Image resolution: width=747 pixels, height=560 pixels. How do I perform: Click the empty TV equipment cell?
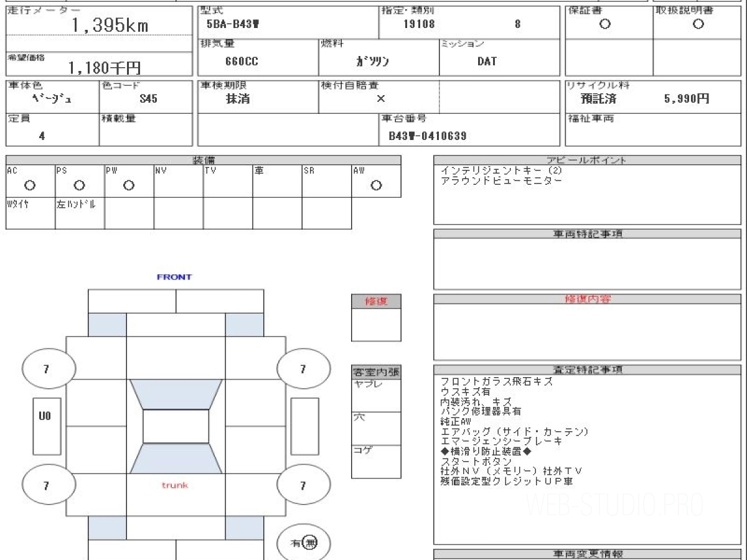(x=228, y=181)
